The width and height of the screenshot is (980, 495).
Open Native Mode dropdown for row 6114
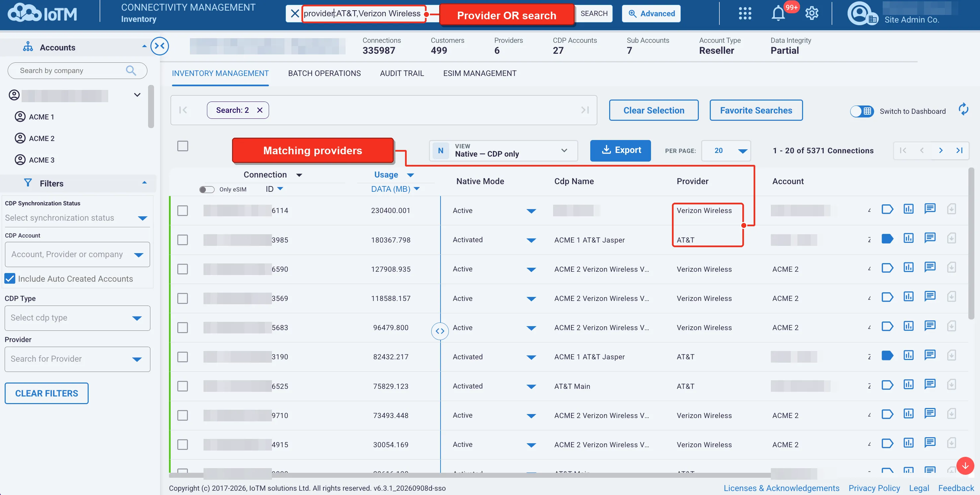[x=531, y=211]
